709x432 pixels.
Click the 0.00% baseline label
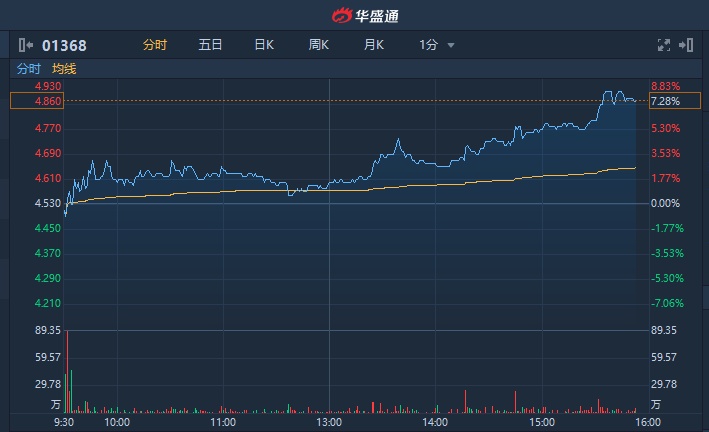tap(665, 204)
